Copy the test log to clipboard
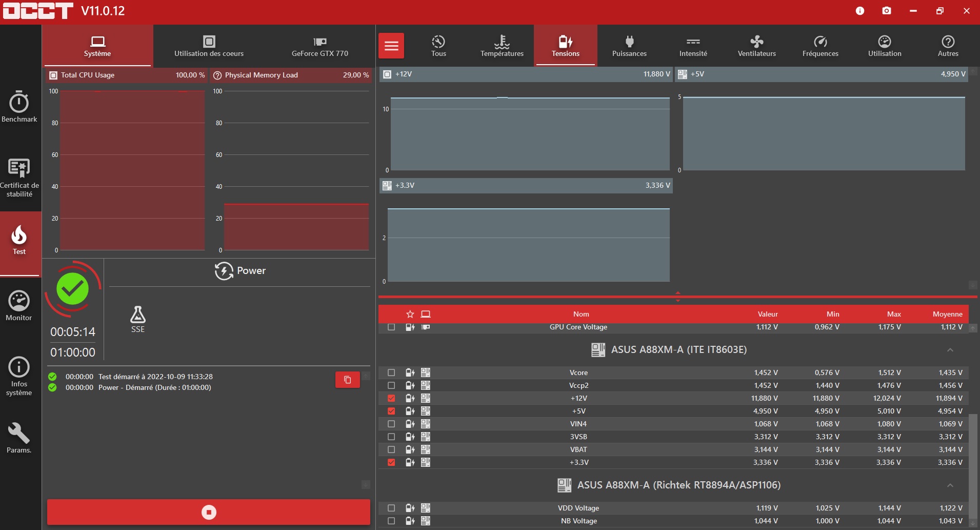980x530 pixels. point(347,380)
